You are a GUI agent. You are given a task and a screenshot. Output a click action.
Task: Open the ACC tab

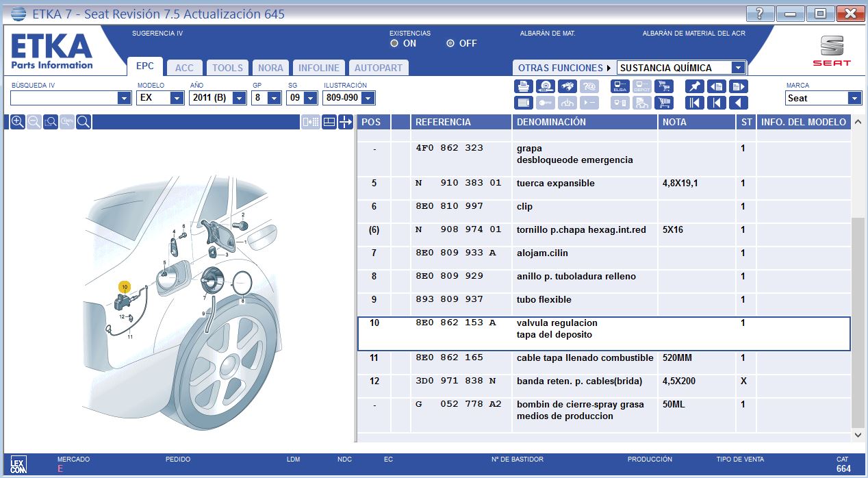pos(185,68)
